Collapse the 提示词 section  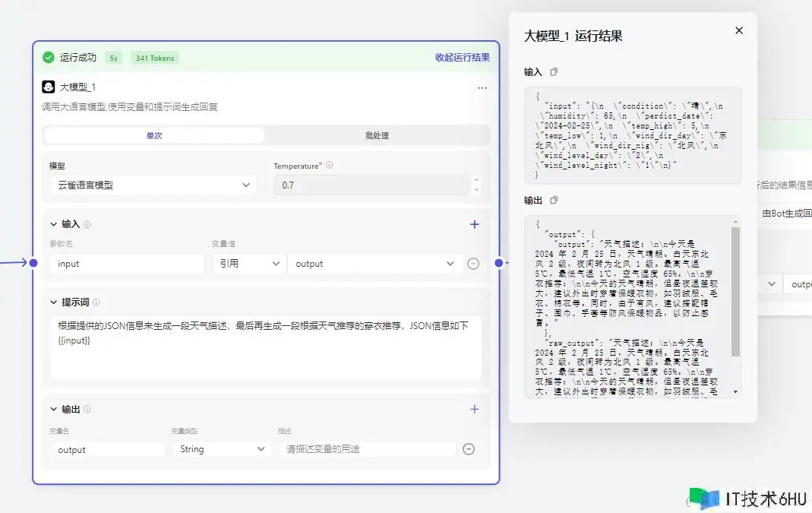(53, 302)
